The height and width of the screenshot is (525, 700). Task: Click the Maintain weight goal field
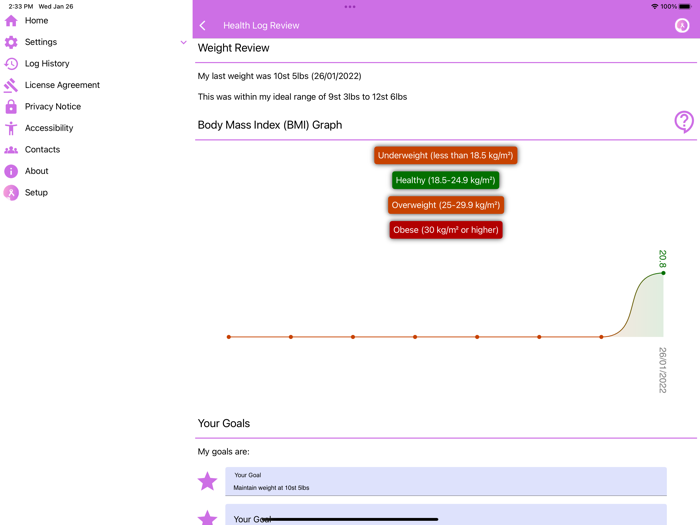[x=446, y=481]
